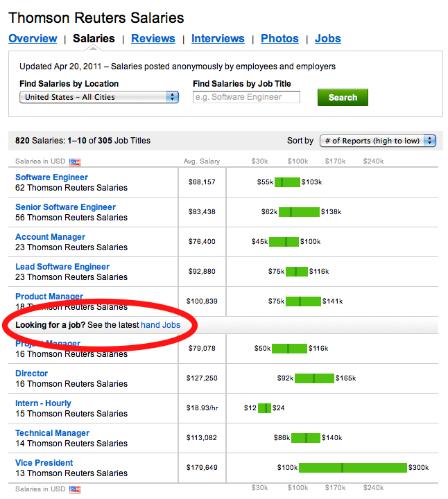Click the Intern - Hourly green salary bar
The height and width of the screenshot is (499, 448).
(x=264, y=408)
